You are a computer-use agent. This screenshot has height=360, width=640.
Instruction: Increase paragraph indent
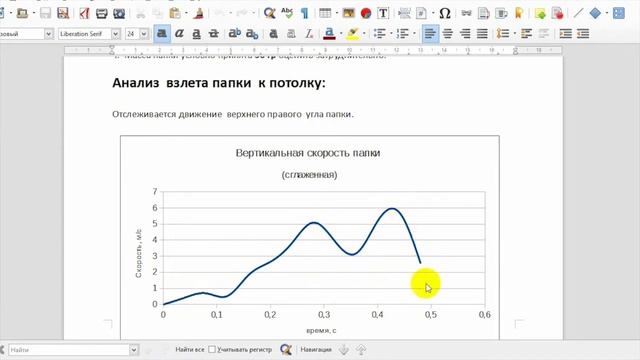click(566, 33)
